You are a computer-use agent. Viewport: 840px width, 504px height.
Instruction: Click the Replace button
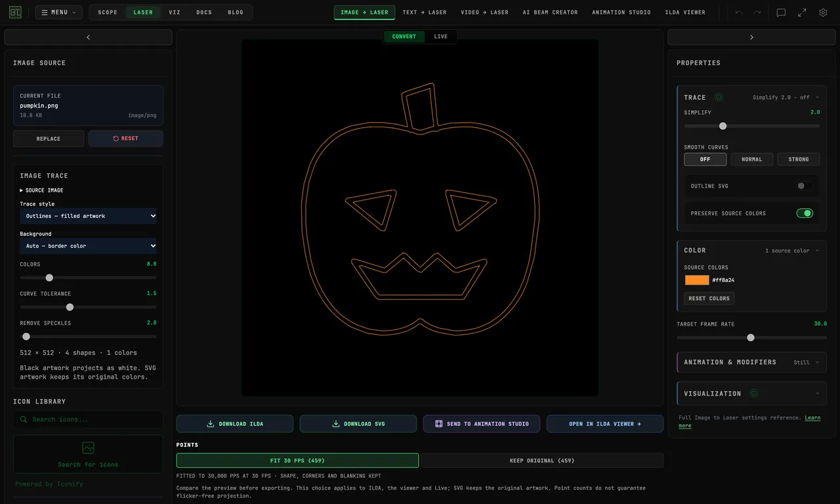point(49,138)
